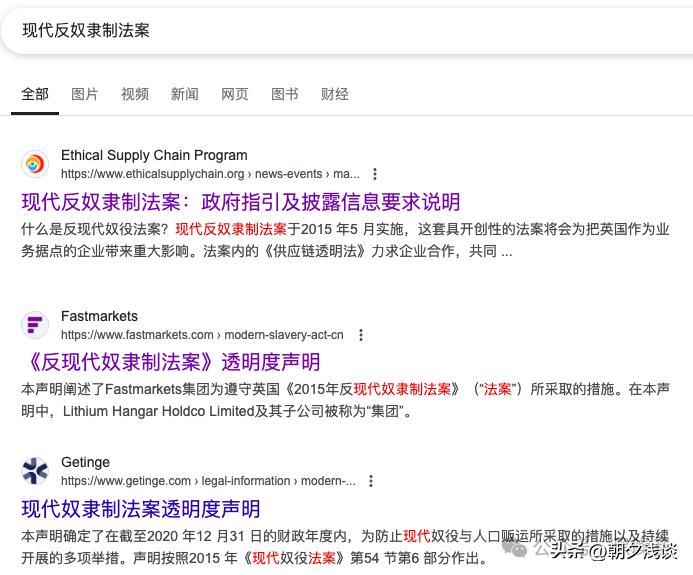The height and width of the screenshot is (575, 693).
Task: Open link 《反现代奴隶制法案》透明度声明
Action: pyautogui.click(x=171, y=362)
